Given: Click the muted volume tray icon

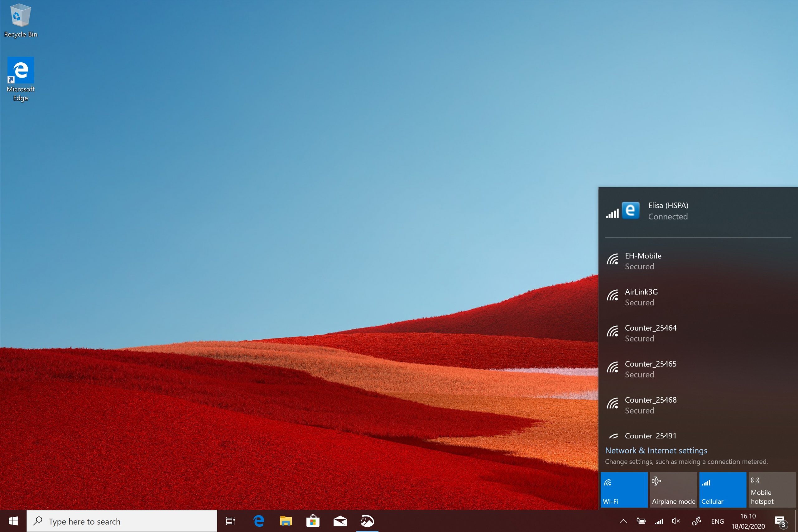Looking at the screenshot, I should tap(676, 521).
